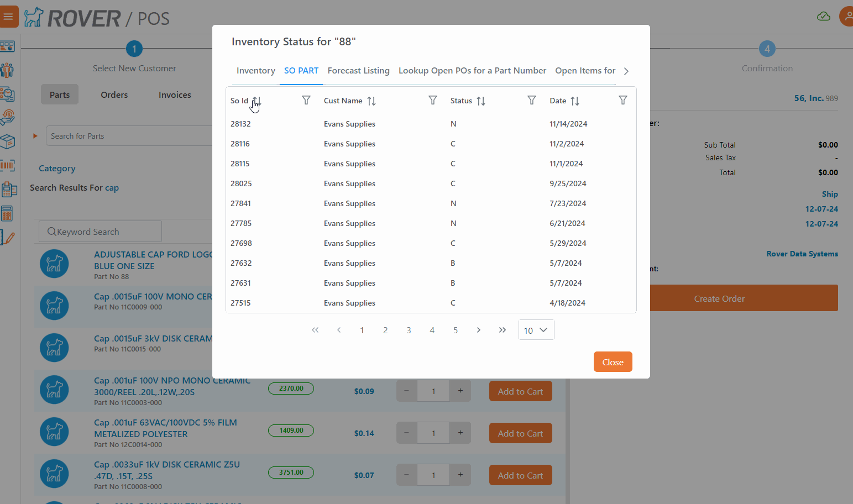Click the cloud sync status icon

pyautogui.click(x=824, y=17)
